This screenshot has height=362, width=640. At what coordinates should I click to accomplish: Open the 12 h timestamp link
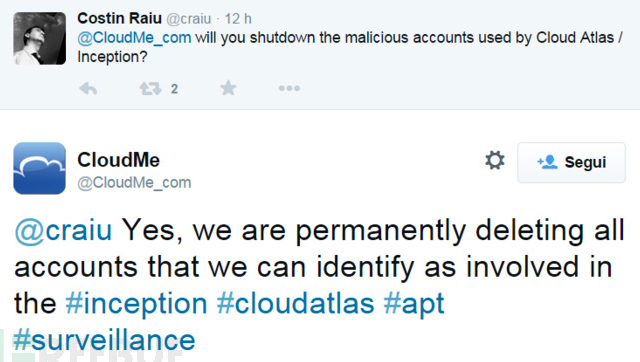(x=238, y=19)
